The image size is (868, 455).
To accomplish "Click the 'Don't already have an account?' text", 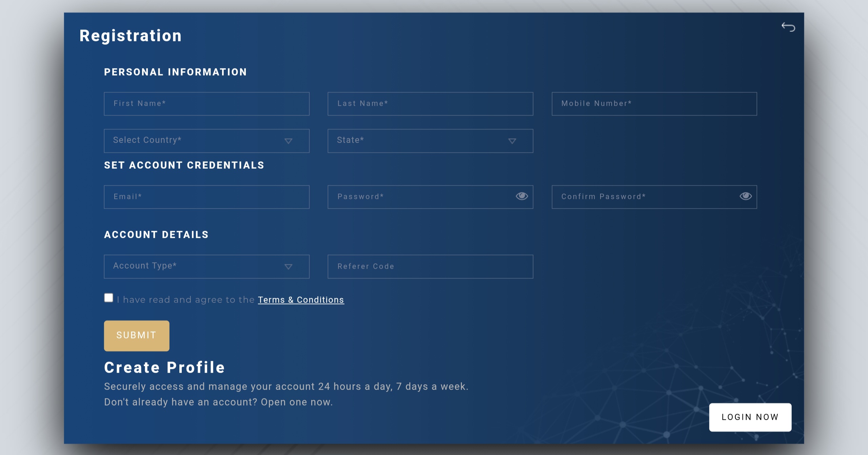I will click(x=181, y=402).
